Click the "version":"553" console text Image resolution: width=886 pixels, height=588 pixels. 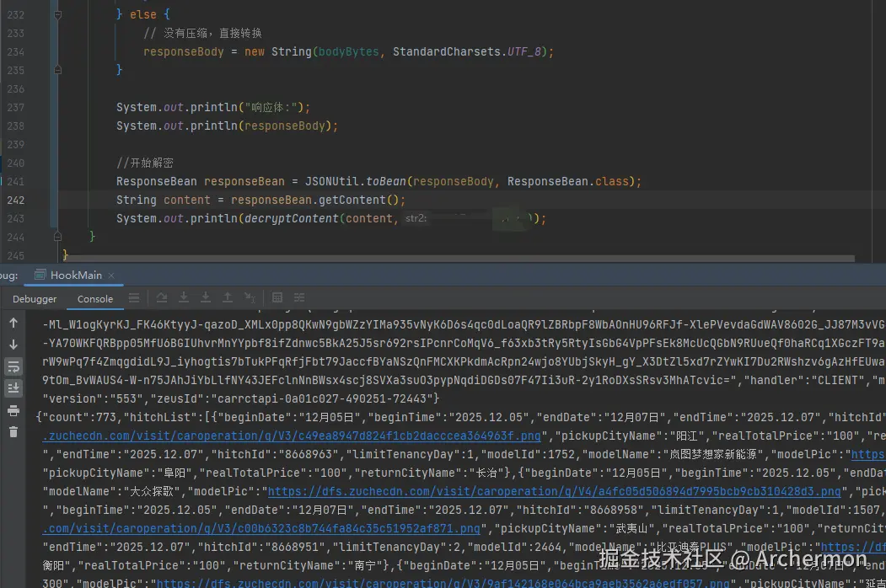(93, 398)
